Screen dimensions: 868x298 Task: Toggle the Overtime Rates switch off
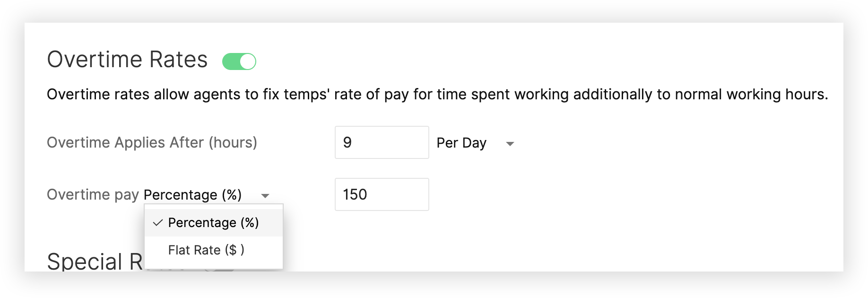point(239,61)
